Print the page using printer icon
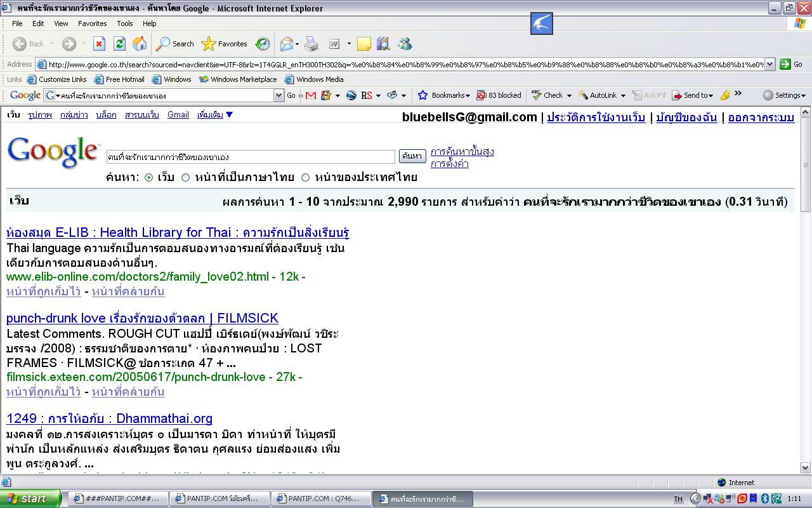 pos(311,44)
